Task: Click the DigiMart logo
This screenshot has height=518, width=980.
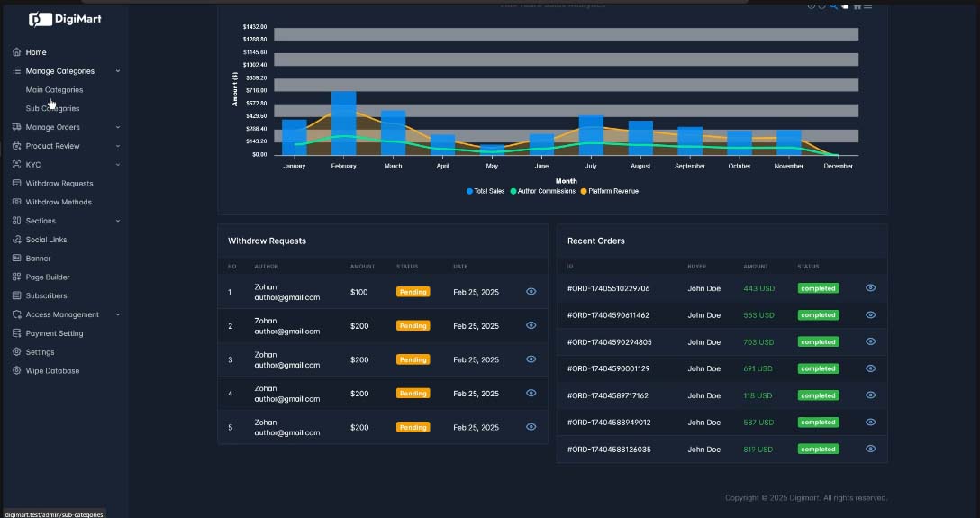Action: 64,18
